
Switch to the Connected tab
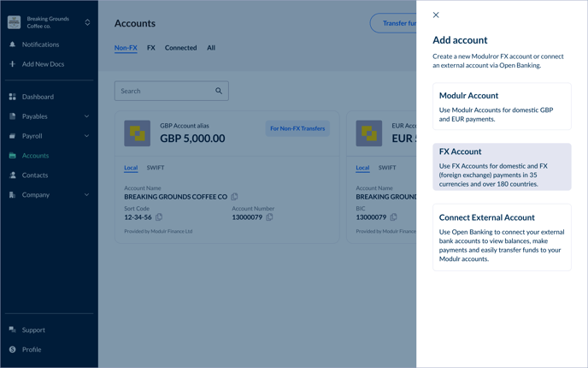(180, 48)
